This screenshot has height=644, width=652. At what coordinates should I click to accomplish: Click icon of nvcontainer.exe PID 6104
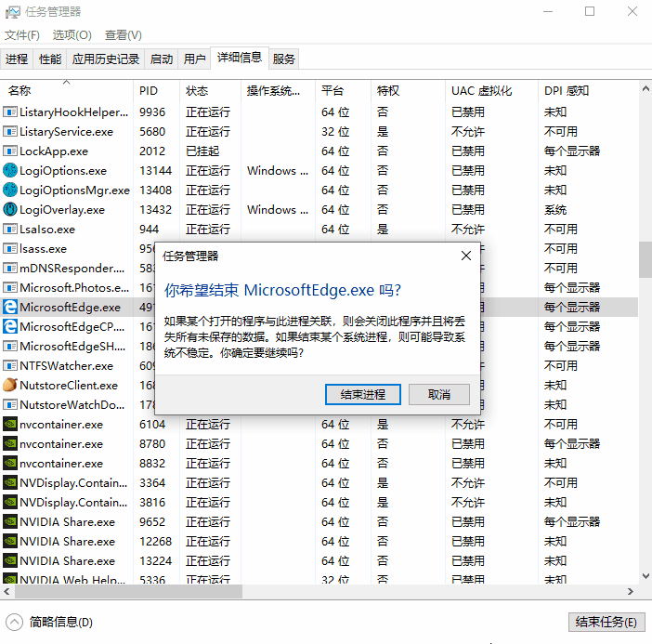10,425
